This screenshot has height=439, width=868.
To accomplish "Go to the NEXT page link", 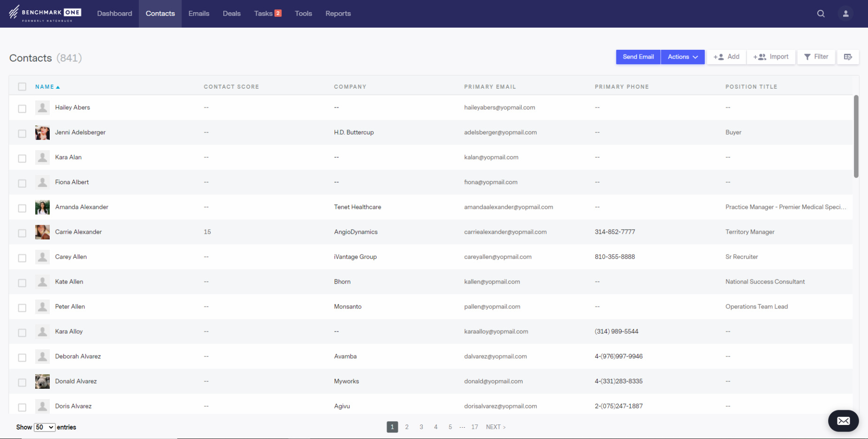I will point(495,427).
